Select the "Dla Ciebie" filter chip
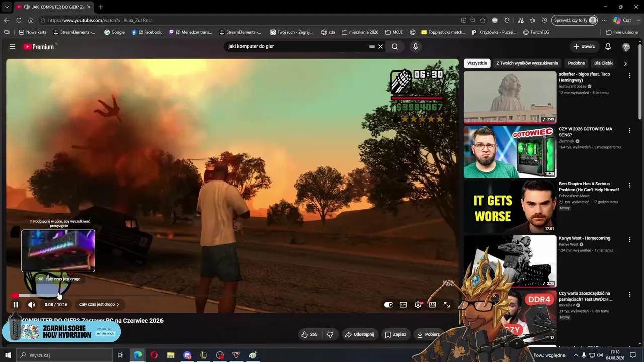 coord(604,63)
